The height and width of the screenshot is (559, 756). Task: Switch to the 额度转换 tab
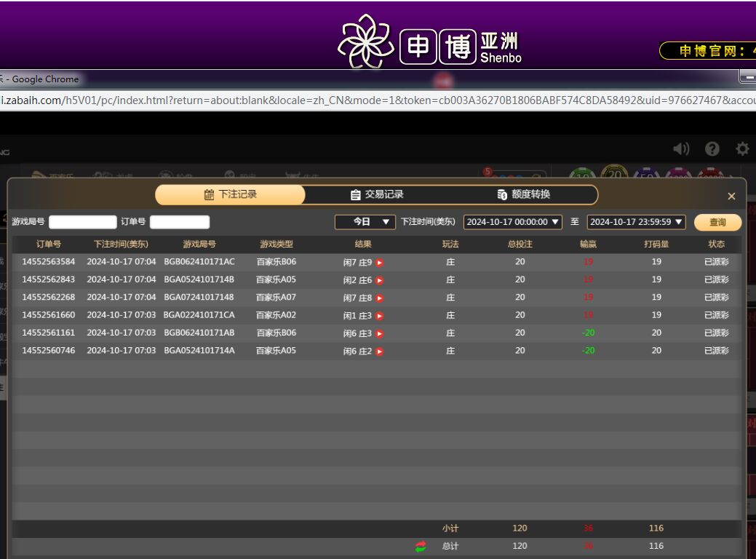point(524,195)
